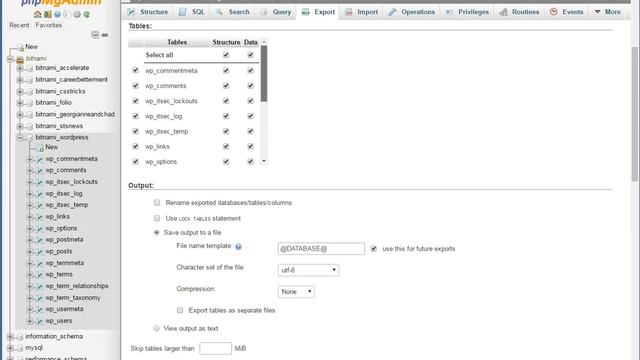Click New under bitnami_wordpress
Viewport: 640px width, 360px height.
51,147
